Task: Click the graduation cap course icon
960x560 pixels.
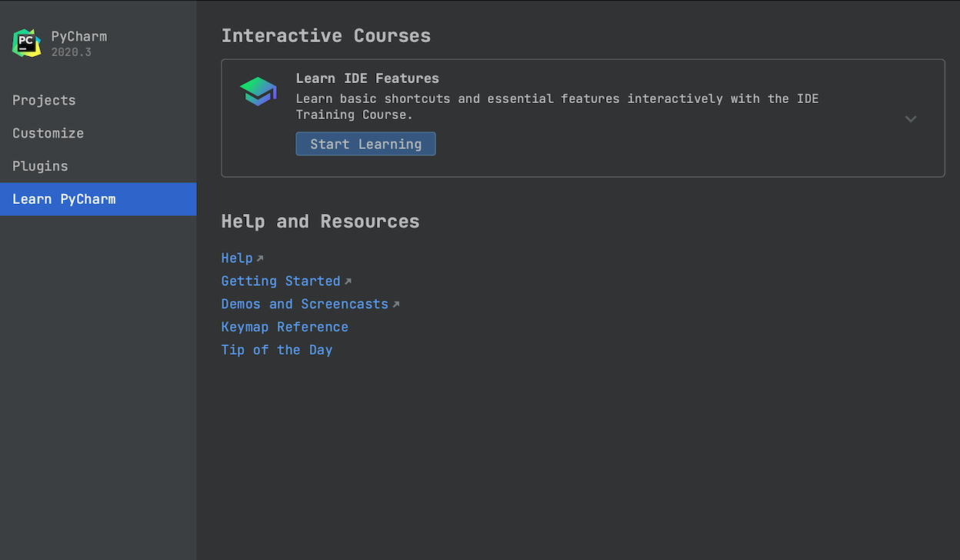Action: (258, 91)
